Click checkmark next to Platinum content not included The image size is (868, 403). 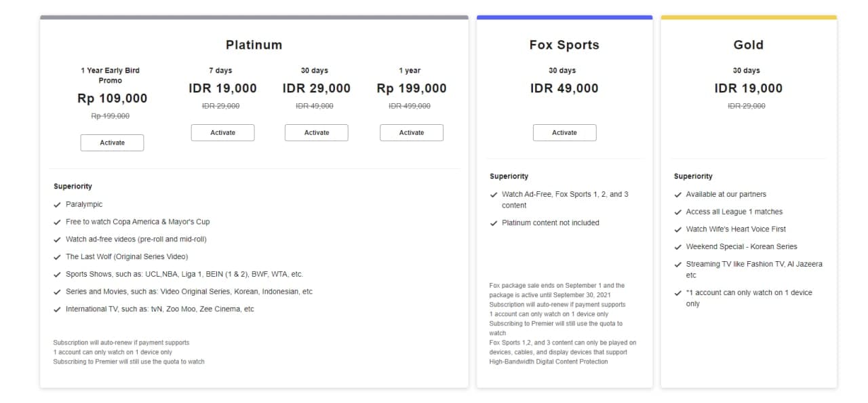tap(494, 223)
